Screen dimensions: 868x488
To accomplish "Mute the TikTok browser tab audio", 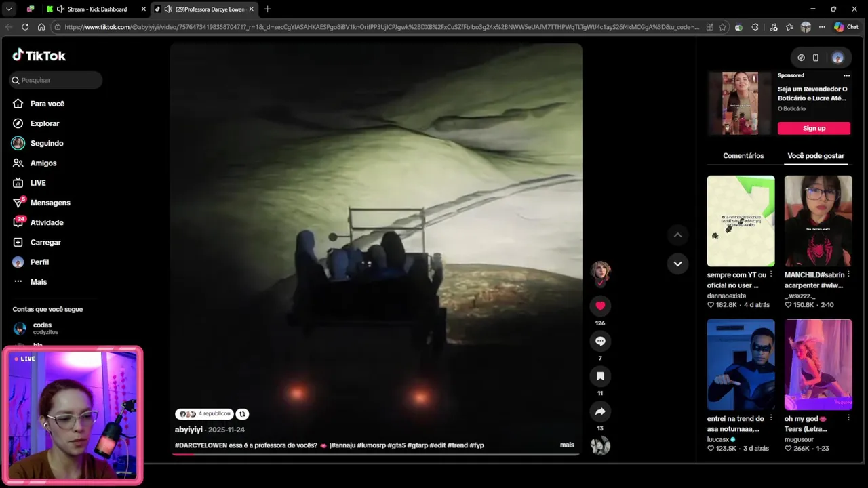I will click(x=167, y=9).
